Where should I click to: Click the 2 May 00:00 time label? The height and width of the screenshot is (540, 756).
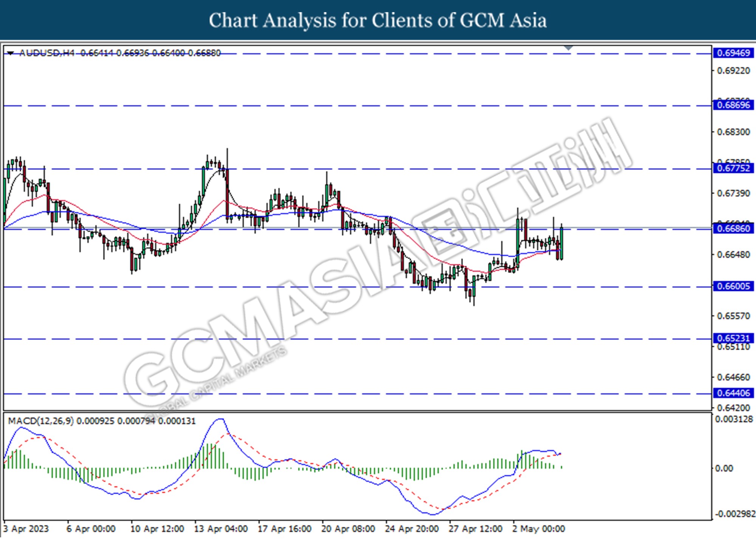(538, 529)
